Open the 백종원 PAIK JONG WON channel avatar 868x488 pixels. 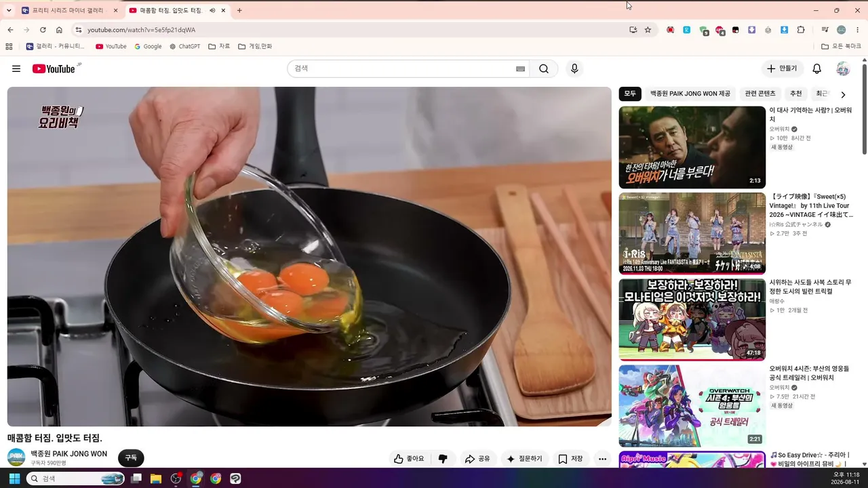16,457
